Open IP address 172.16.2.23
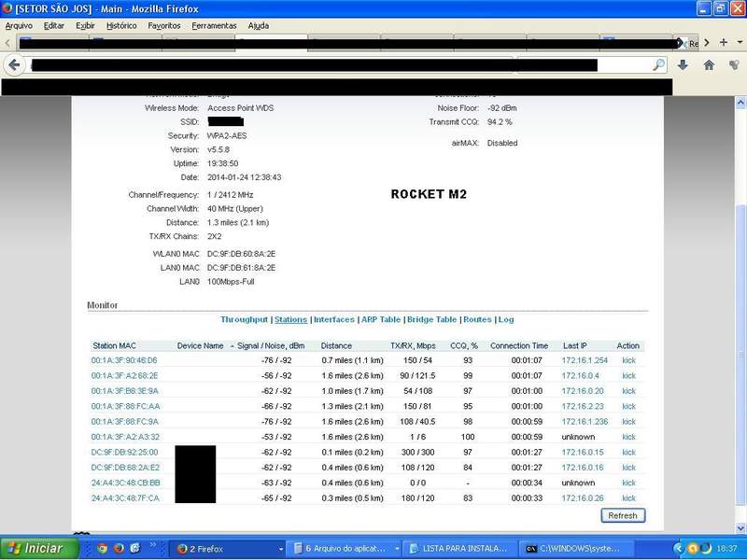This screenshot has height=560, width=747. (x=582, y=406)
